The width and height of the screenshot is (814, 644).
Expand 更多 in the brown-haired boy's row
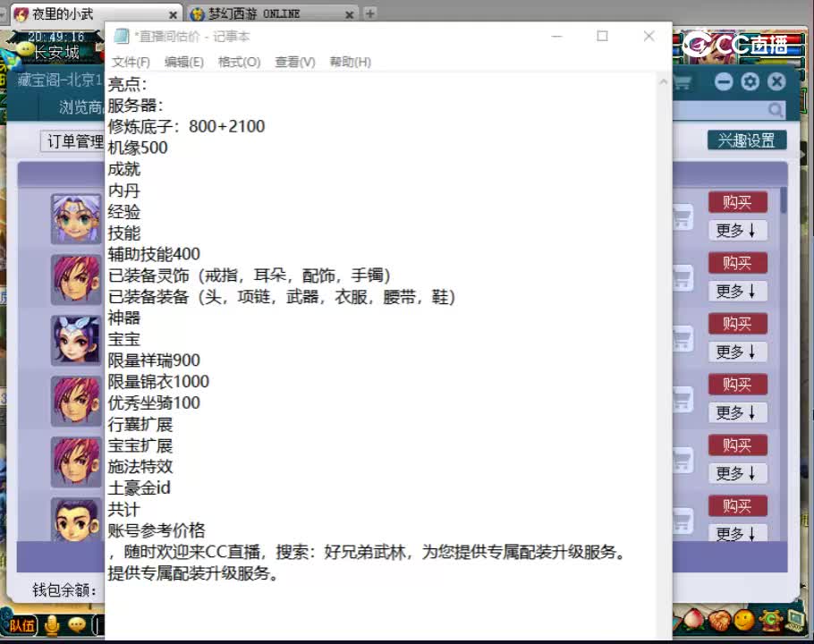(738, 533)
